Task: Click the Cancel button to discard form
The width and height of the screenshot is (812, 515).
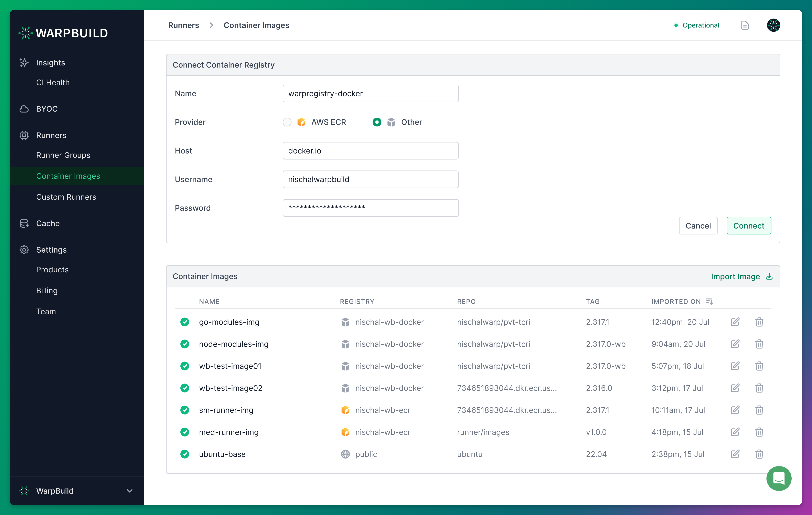Action: (698, 225)
